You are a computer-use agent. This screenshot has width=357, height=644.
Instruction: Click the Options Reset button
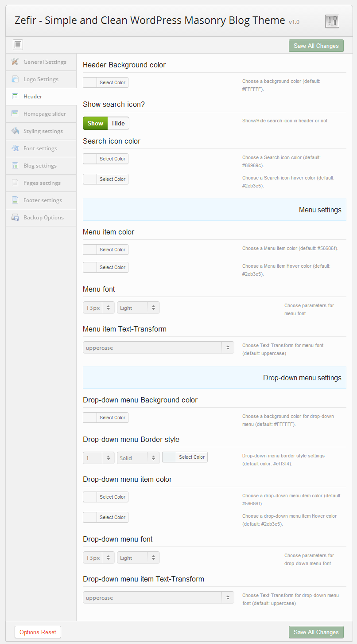38,632
